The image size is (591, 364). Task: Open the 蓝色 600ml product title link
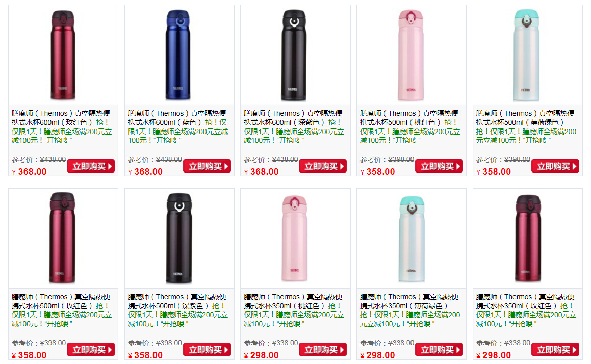tap(178, 126)
